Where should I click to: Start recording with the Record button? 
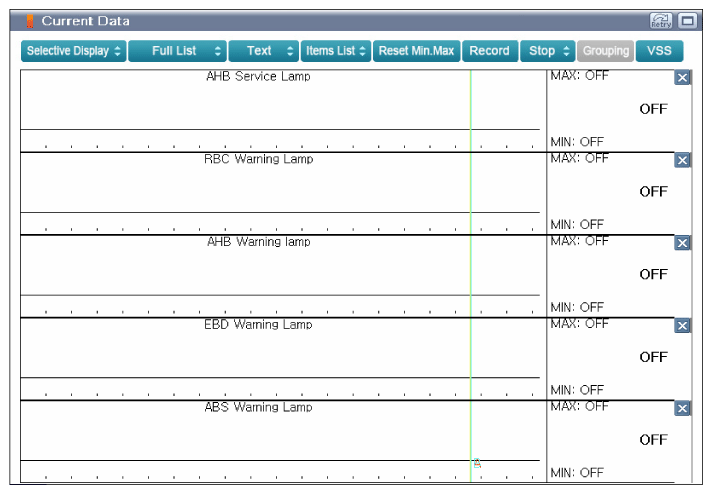coord(490,51)
